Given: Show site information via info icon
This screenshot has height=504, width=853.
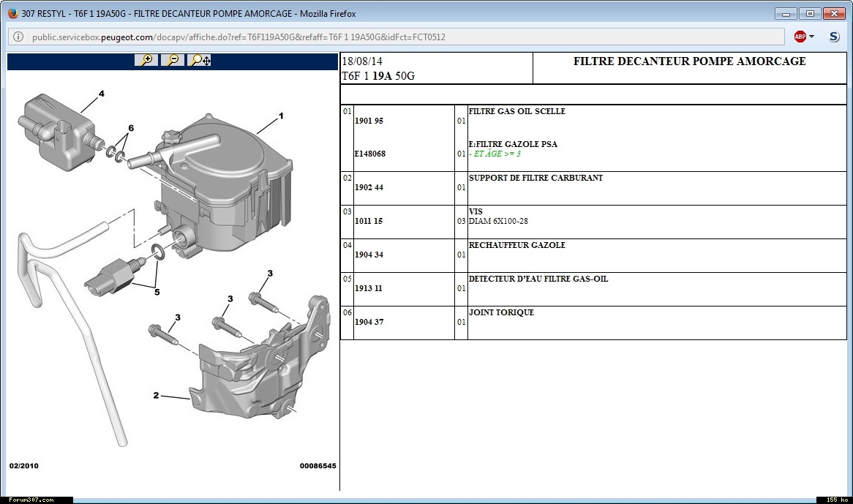Looking at the screenshot, I should click(18, 37).
